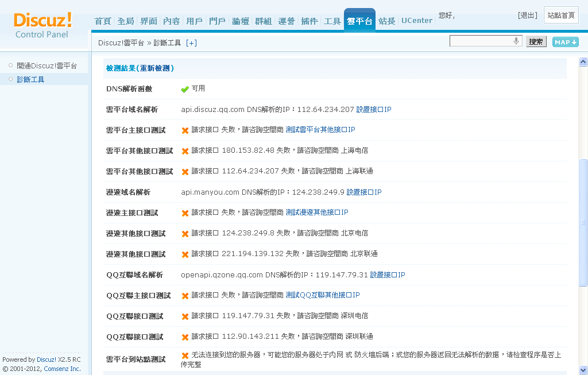Open 開通Discuz!雲平台 in the sidebar

click(x=47, y=66)
